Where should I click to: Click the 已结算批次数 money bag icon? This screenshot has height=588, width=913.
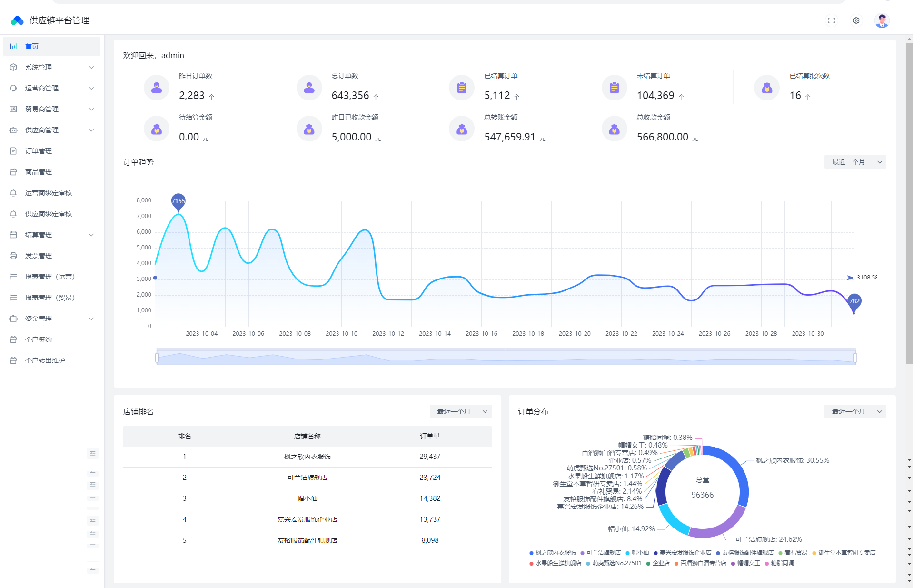point(767,88)
